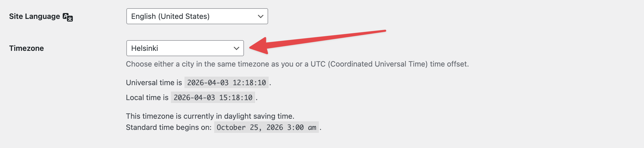Click the "Standard time begins on:" text
Image resolution: width=644 pixels, height=148 pixels.
pos(169,127)
